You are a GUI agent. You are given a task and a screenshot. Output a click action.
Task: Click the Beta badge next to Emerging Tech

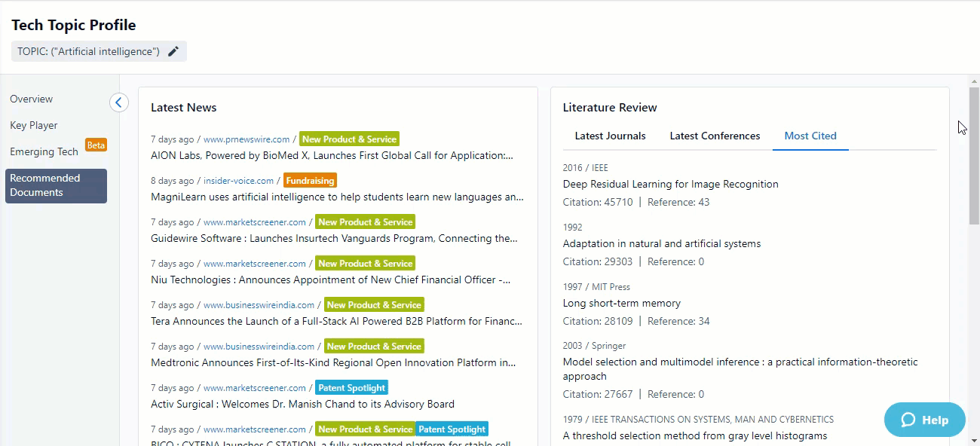point(96,145)
